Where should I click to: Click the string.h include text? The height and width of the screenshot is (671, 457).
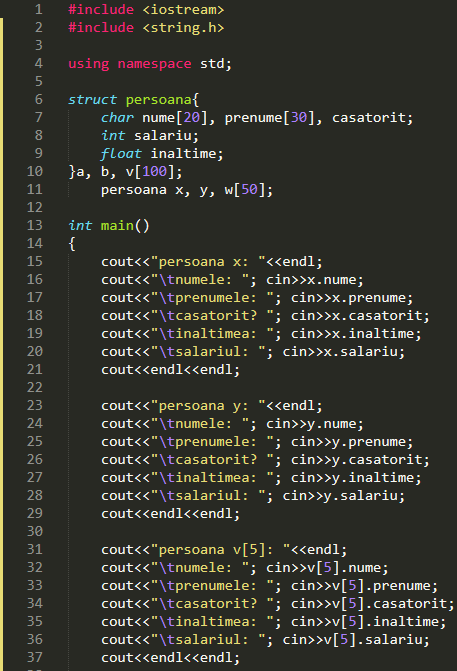click(x=183, y=27)
